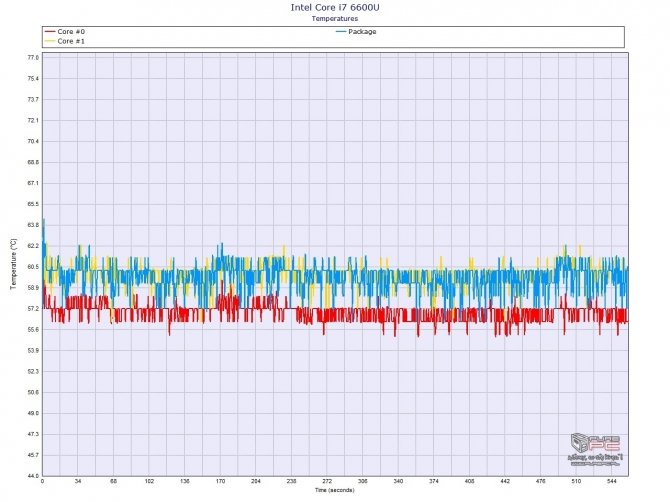Image resolution: width=670 pixels, height=502 pixels.
Task: Click the 340 x-axis tick label
Action: 398,481
